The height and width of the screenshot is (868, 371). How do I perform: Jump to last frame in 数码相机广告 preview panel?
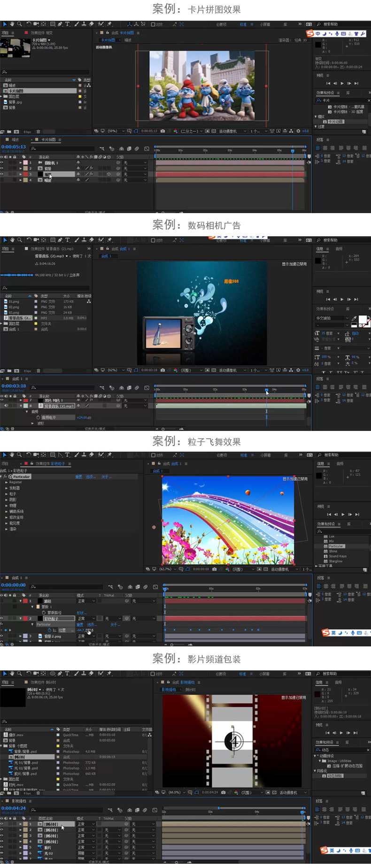tap(356, 299)
